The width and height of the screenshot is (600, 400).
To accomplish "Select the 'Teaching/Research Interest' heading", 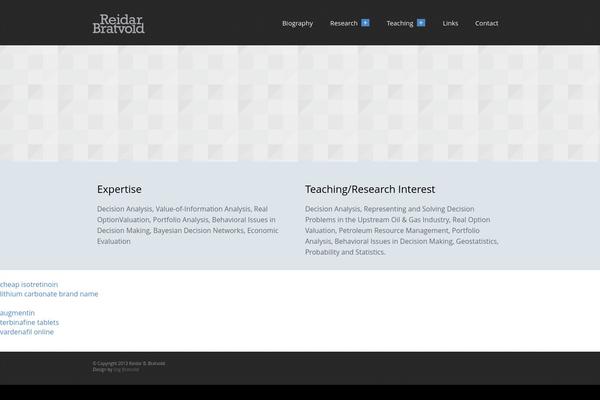I will 370,189.
